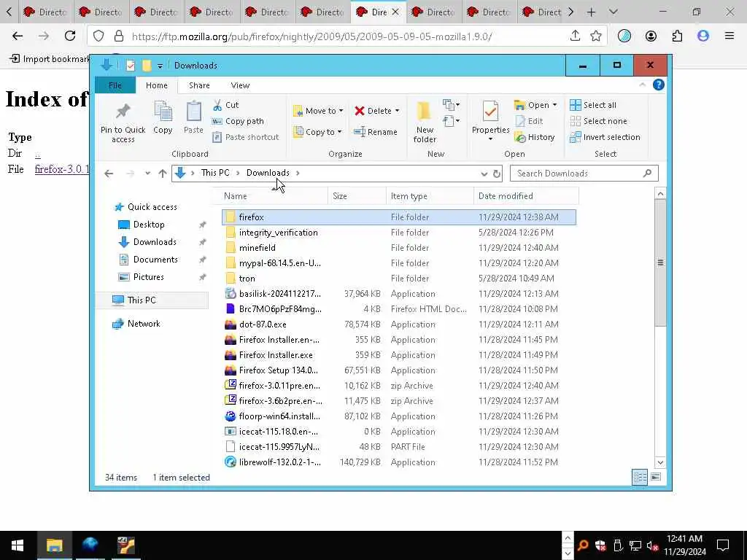The height and width of the screenshot is (560, 747).
Task: Create a New folder
Action: (x=425, y=122)
